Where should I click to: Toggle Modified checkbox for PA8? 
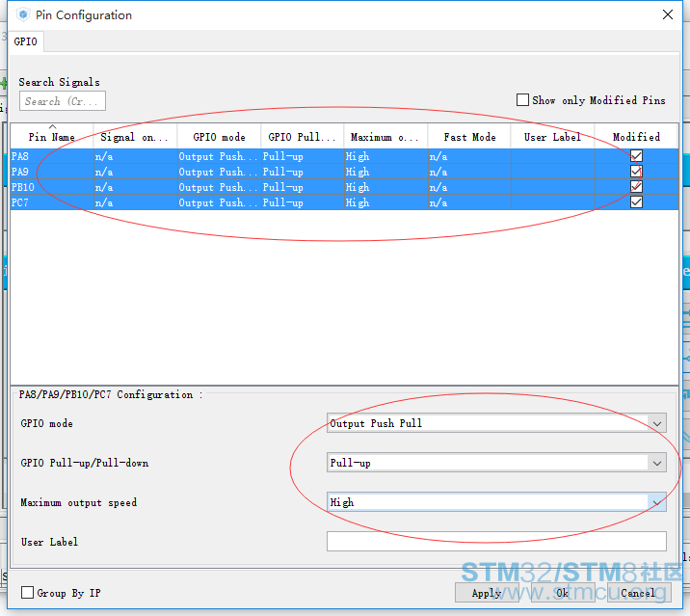click(636, 156)
